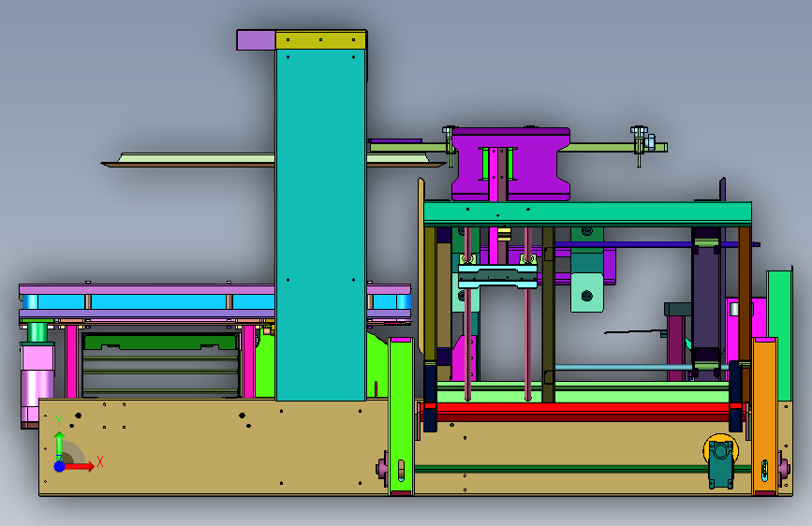Click the blue origin ball of the triad
The height and width of the screenshot is (526, 812).
[x=59, y=466]
